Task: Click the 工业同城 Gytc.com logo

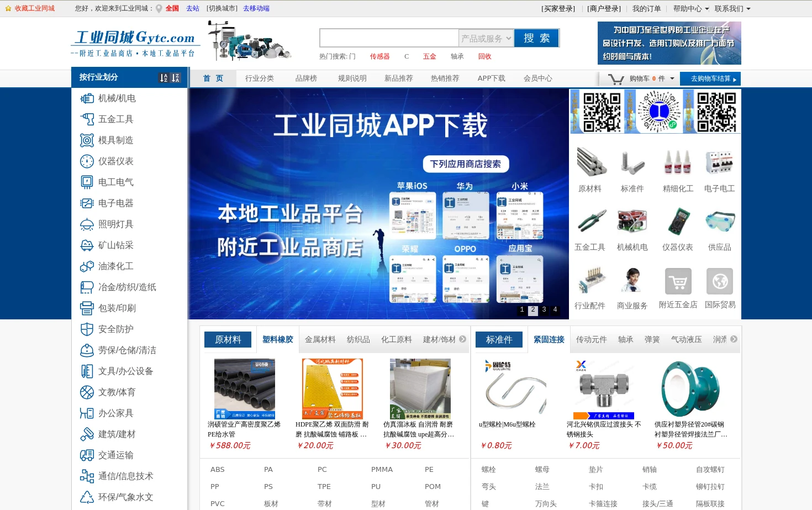Action: [135, 43]
